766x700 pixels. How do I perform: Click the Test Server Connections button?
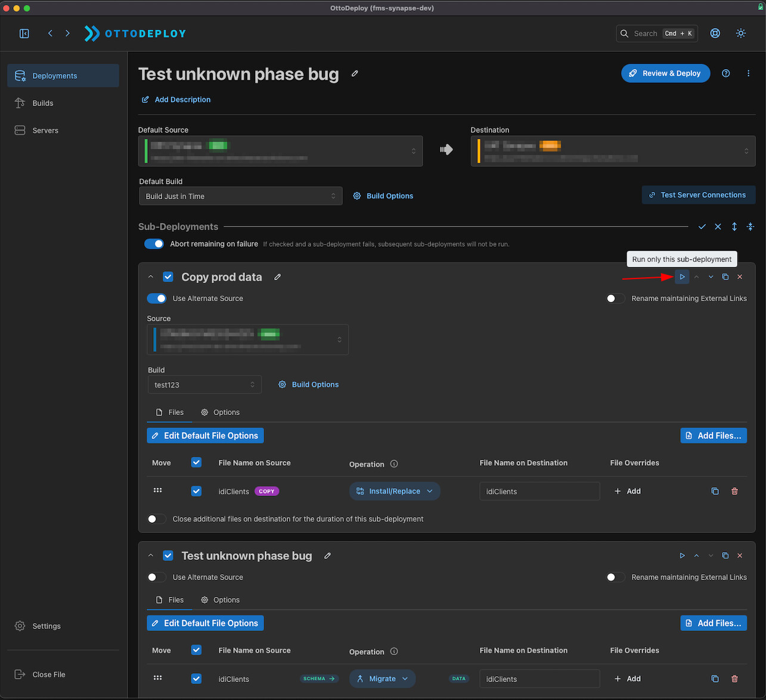tap(698, 195)
